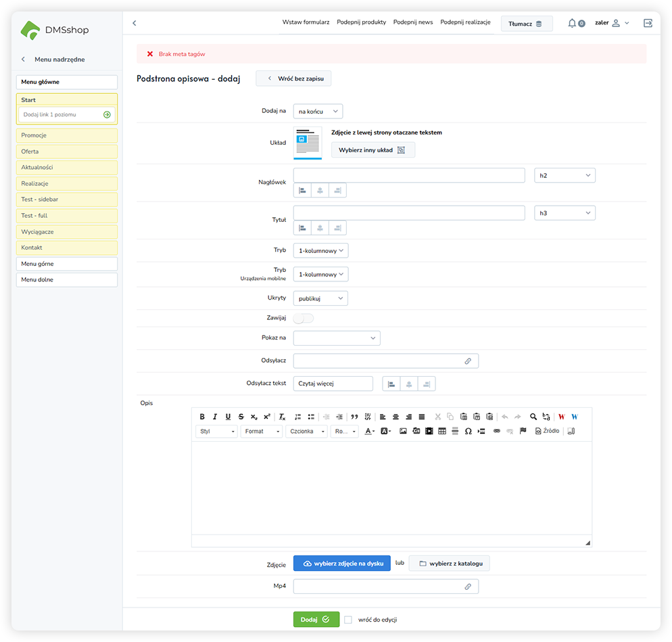Insert a table in the editor
The image size is (672, 642).
[442, 431]
